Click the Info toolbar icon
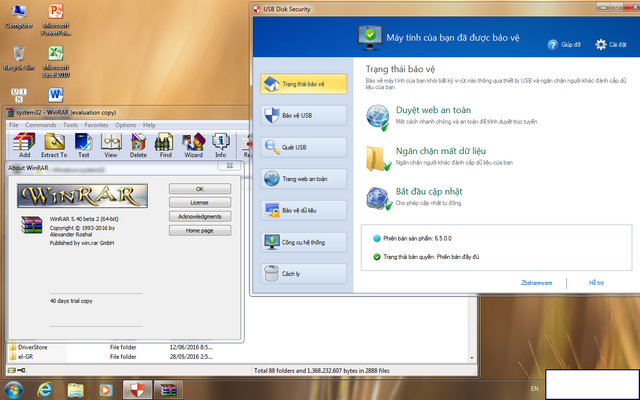Screen dimensions: 640x400 [220, 145]
